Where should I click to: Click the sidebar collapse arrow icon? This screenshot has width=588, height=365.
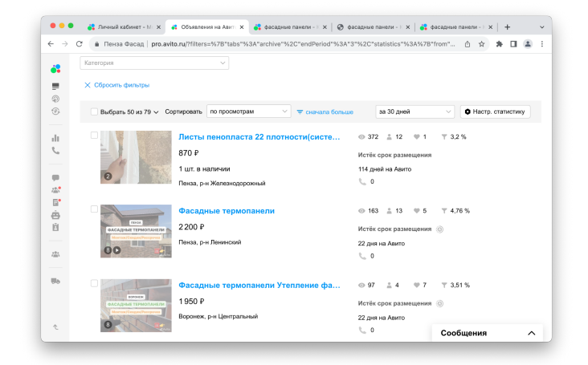click(55, 327)
